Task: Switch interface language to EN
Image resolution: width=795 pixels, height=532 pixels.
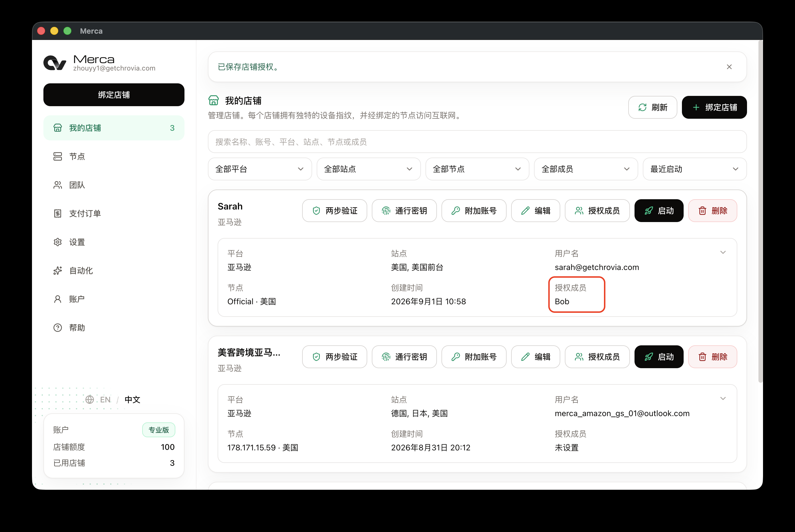Action: pos(105,400)
